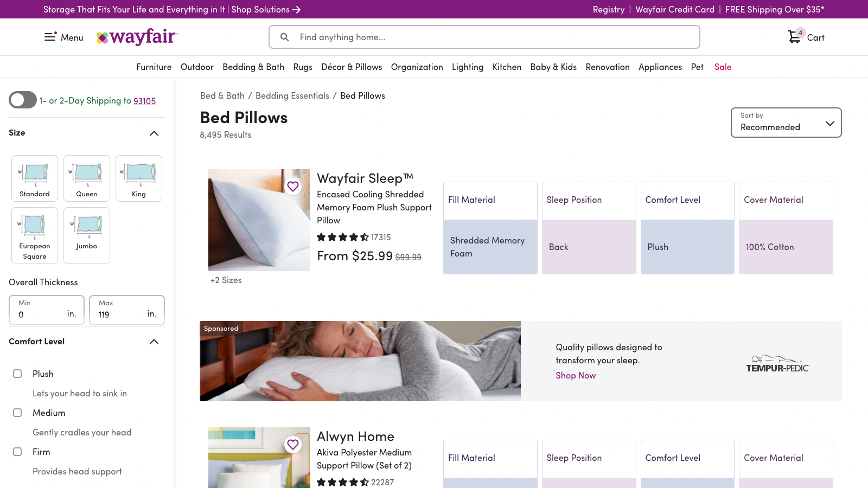This screenshot has width=868, height=488.
Task: Save Alwyn Home pillow with heart icon
Action: 293,445
